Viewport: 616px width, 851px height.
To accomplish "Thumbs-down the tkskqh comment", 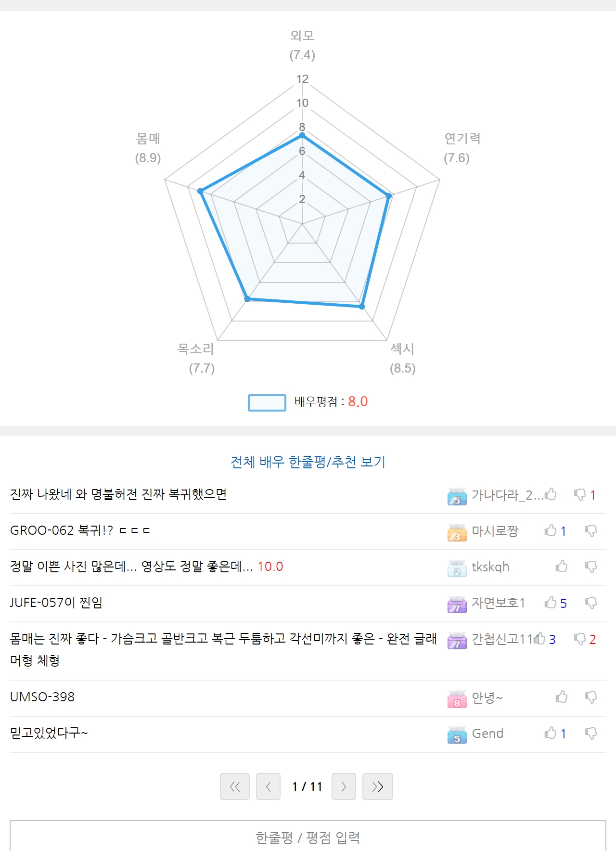I will coord(590,567).
